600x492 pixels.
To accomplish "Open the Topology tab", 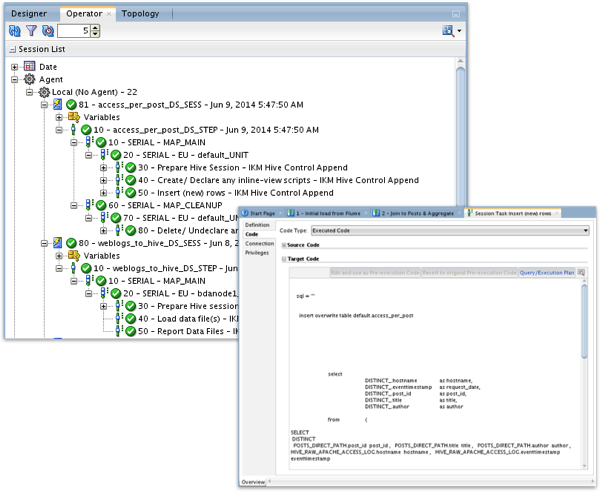I will click(x=140, y=13).
